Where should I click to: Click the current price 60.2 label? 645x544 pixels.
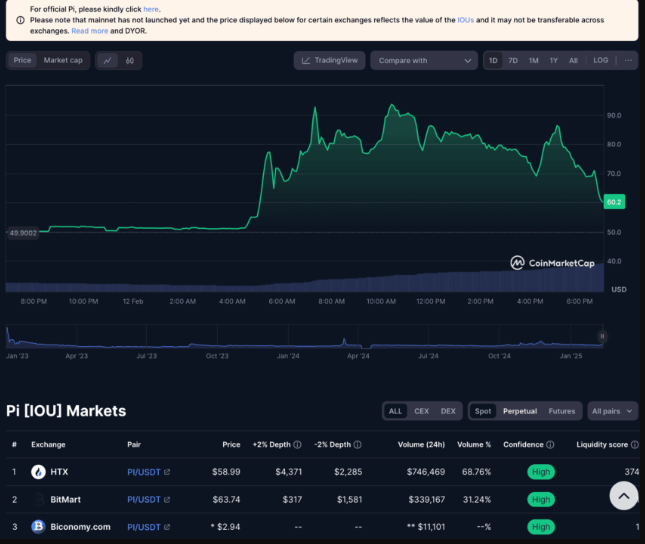point(614,202)
